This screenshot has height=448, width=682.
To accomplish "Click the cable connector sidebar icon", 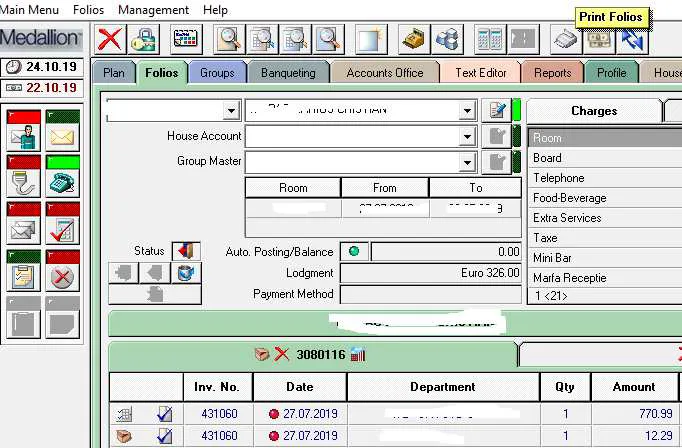I will click(24, 176).
